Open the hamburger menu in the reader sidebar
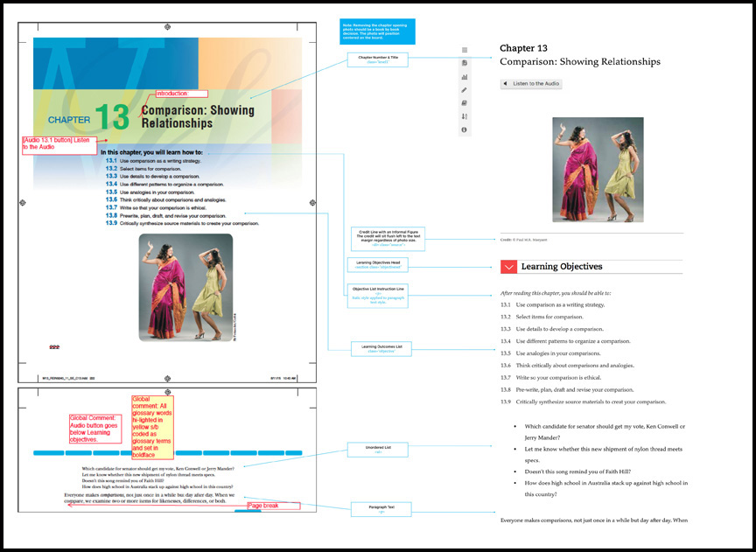Screen dimensions: 756x552 (x=465, y=50)
